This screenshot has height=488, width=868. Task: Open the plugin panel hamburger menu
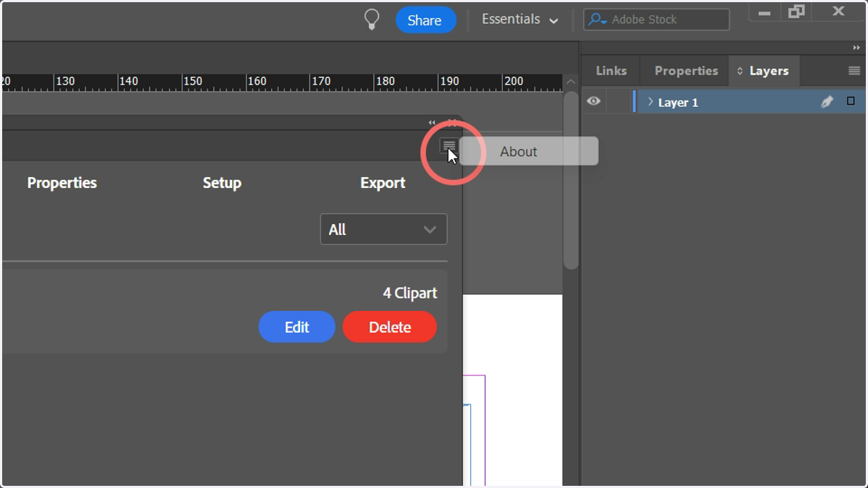pyautogui.click(x=449, y=146)
